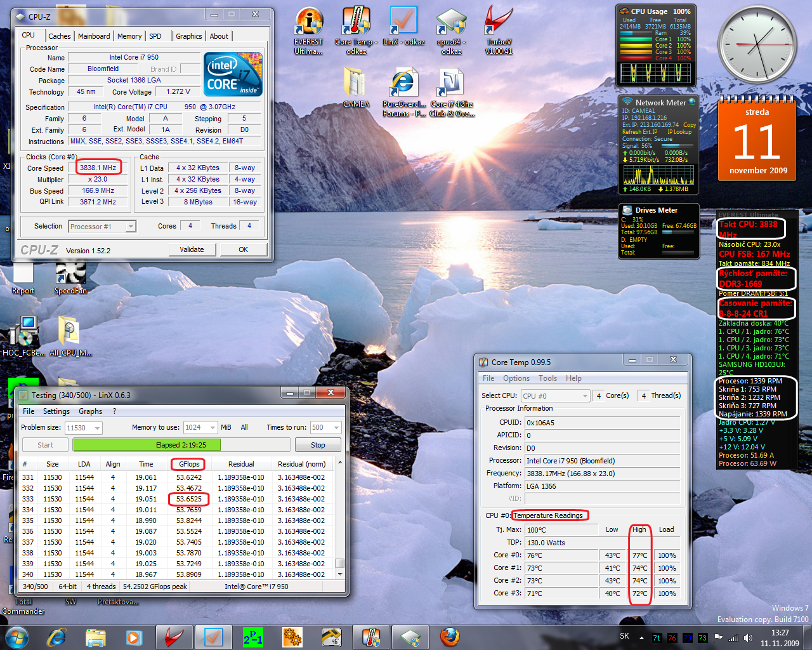Open the volume speaker tray icon
This screenshot has width=812, height=650.
click(x=748, y=638)
